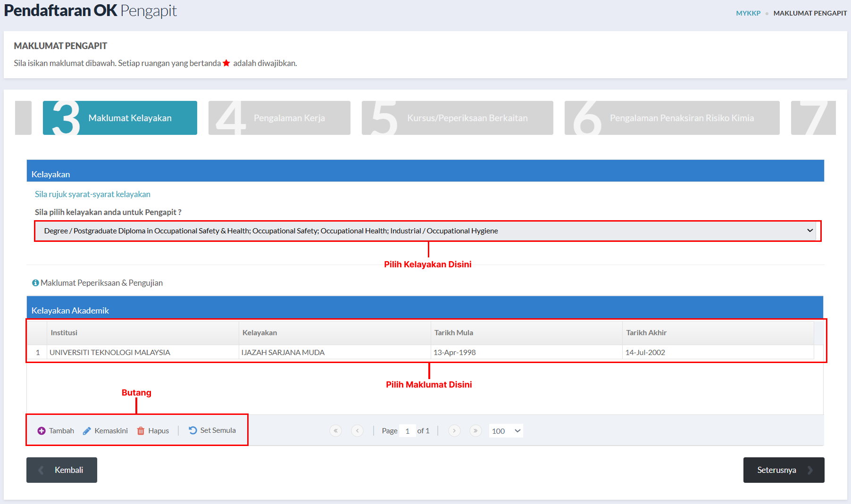Click the Seterusnya button
Screen dimensions: 851x504
(784, 470)
